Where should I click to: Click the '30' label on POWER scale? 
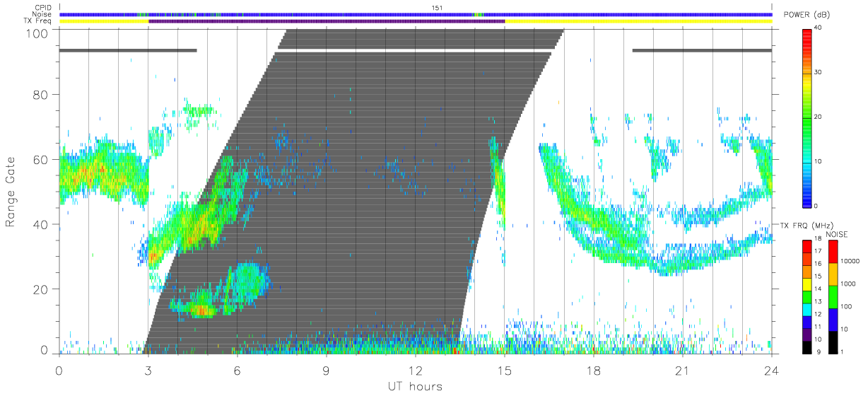pyautogui.click(x=819, y=72)
